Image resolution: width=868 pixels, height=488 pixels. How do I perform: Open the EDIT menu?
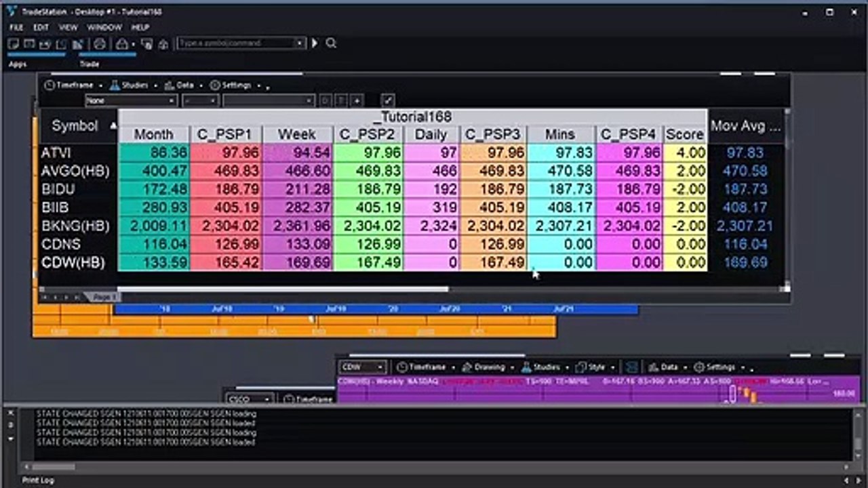click(x=41, y=27)
